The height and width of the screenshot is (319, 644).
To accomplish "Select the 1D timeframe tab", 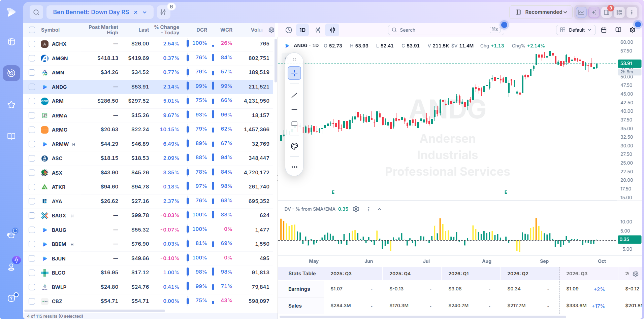I will tap(302, 30).
